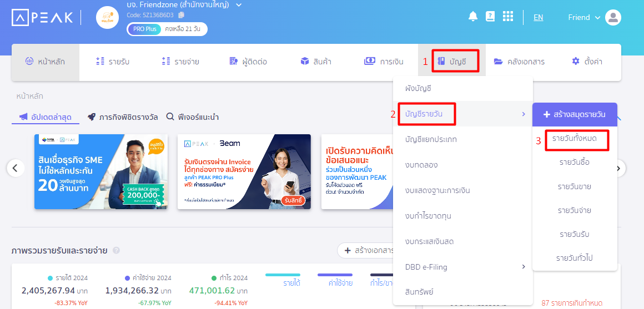Toggle รายได้ chart legend
The image size is (644, 309).
coord(283,280)
